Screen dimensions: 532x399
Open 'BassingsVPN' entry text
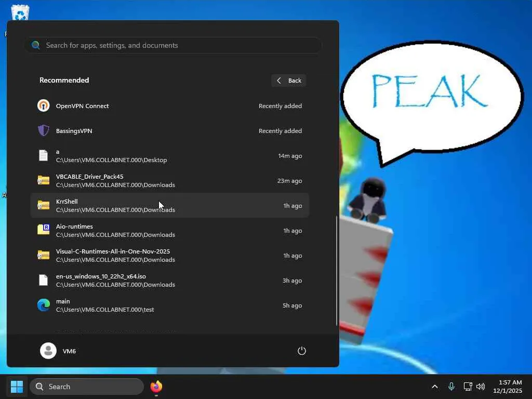[x=74, y=131]
